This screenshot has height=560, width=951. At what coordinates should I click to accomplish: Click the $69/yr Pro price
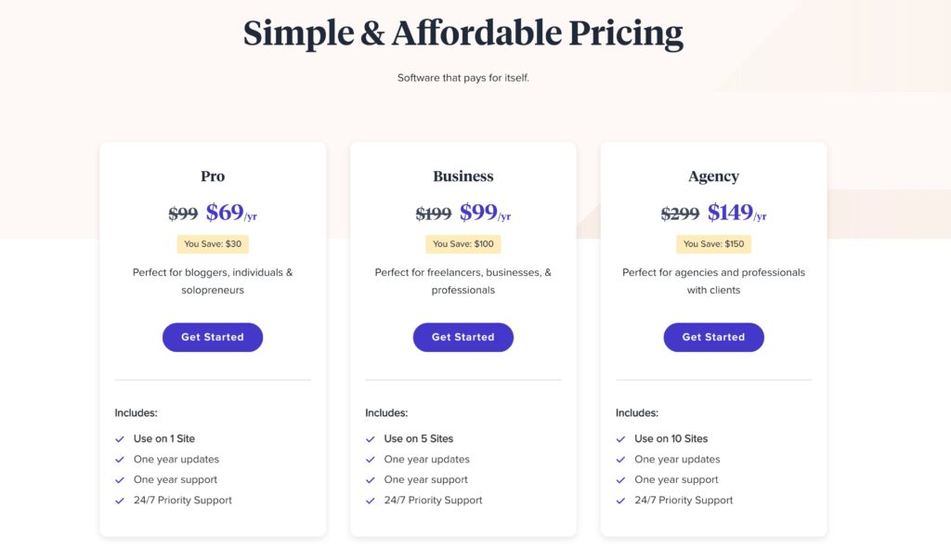[x=231, y=213]
